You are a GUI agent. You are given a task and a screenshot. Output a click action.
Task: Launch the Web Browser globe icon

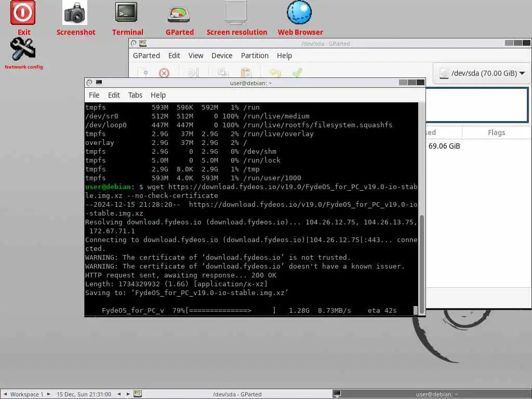point(299,13)
